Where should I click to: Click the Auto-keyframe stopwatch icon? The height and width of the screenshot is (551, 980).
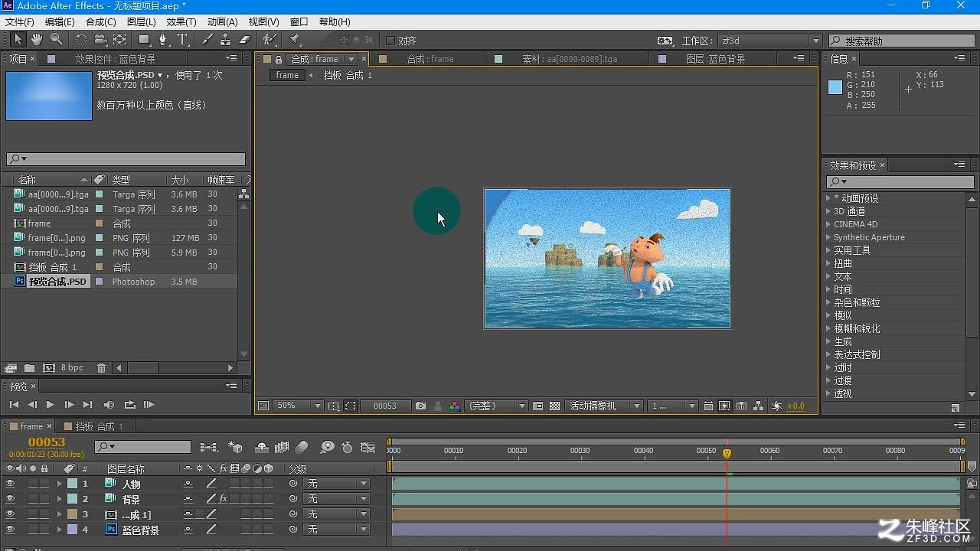pyautogui.click(x=347, y=447)
